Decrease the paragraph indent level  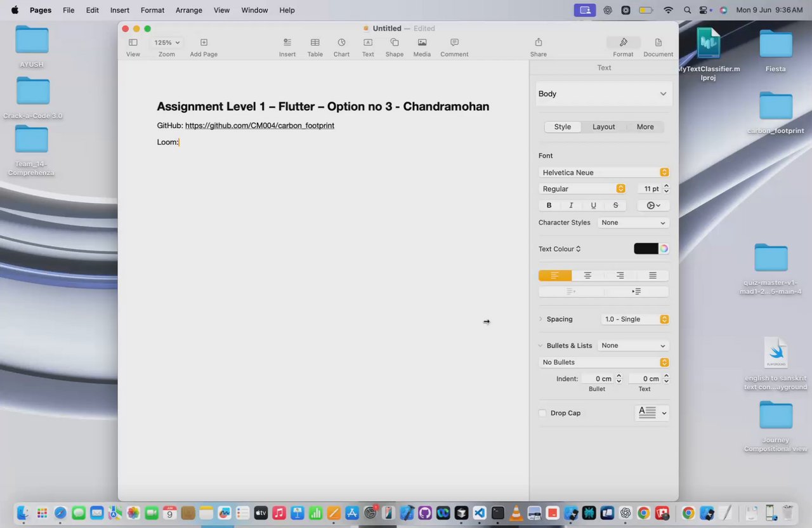[571, 291]
